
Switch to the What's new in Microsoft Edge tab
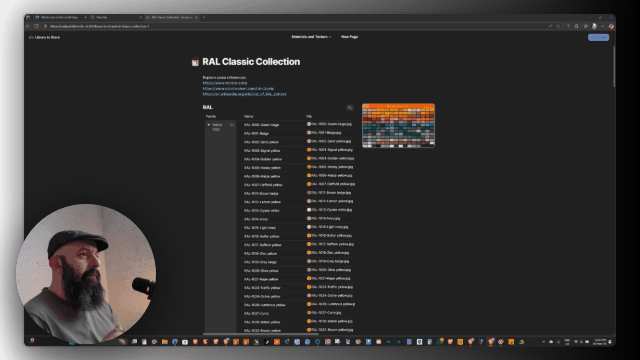[60, 18]
